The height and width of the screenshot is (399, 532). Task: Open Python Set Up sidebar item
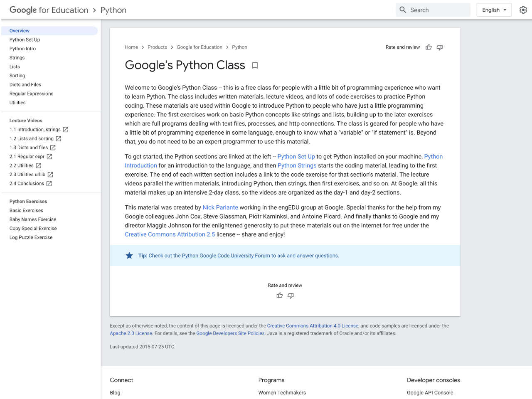pyautogui.click(x=25, y=40)
